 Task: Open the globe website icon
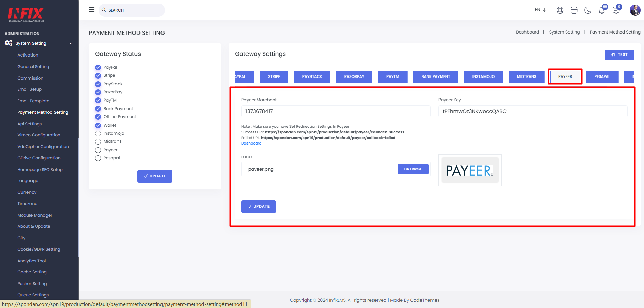560,10
